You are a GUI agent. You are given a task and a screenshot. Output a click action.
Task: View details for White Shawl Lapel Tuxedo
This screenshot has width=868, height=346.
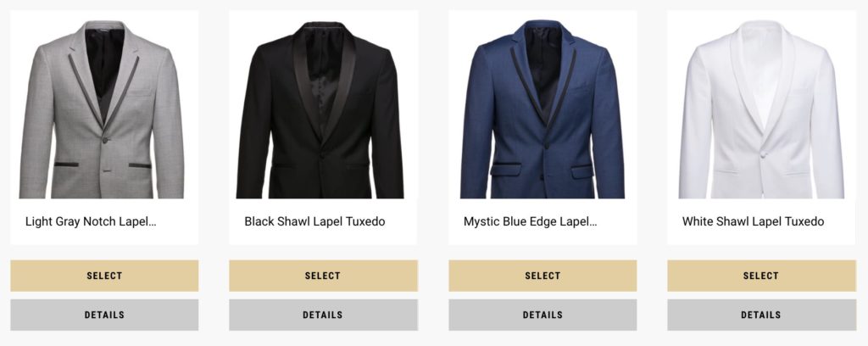[761, 315]
